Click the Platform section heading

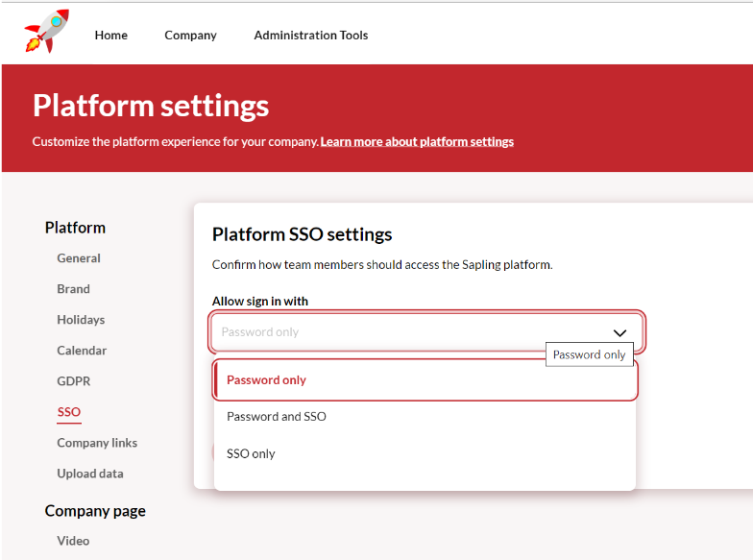point(75,228)
